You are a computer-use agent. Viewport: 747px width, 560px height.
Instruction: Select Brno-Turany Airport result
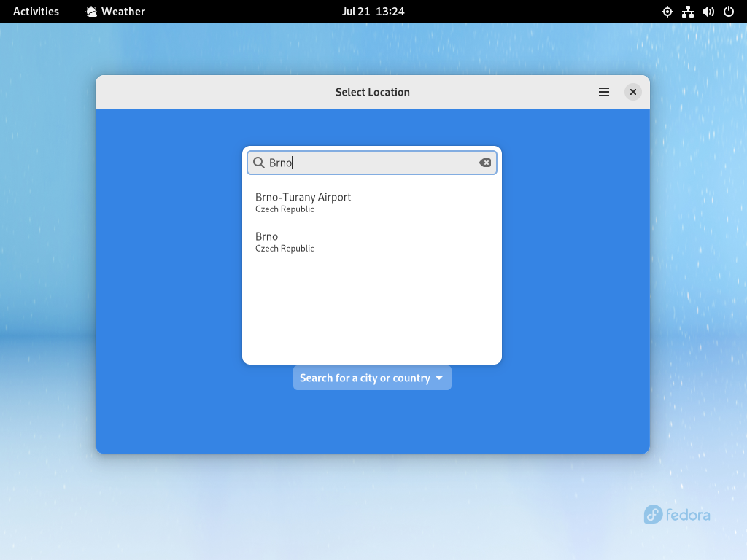pyautogui.click(x=372, y=203)
